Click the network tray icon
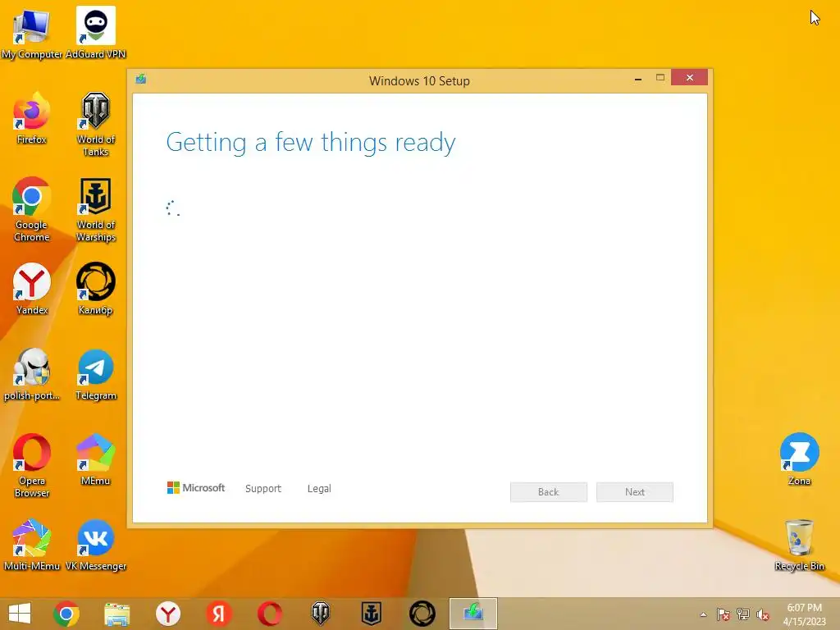The width and height of the screenshot is (840, 630). tap(743, 614)
